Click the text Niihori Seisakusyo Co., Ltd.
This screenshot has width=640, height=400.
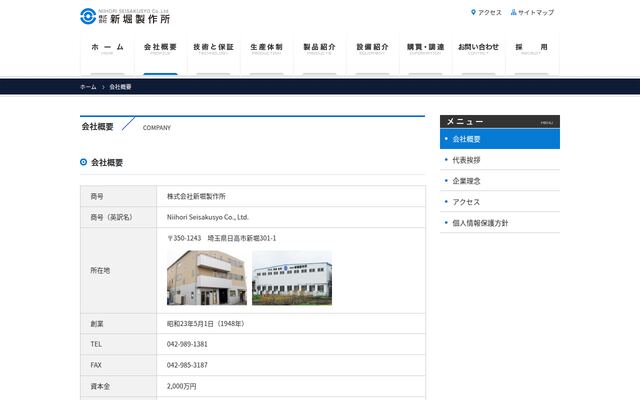click(x=208, y=217)
